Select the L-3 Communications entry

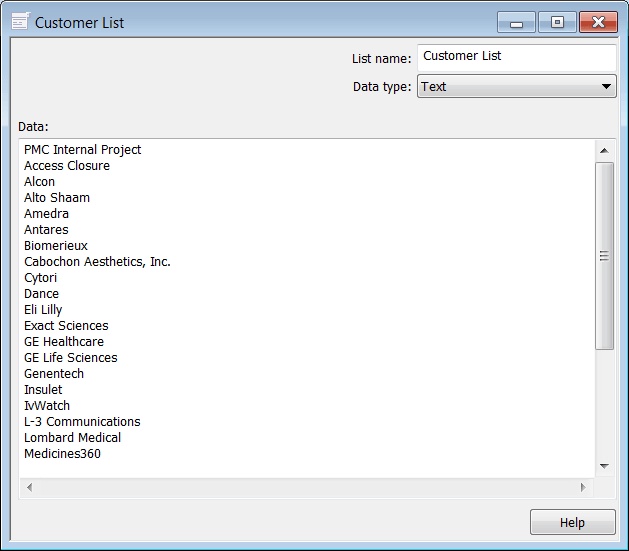point(82,422)
